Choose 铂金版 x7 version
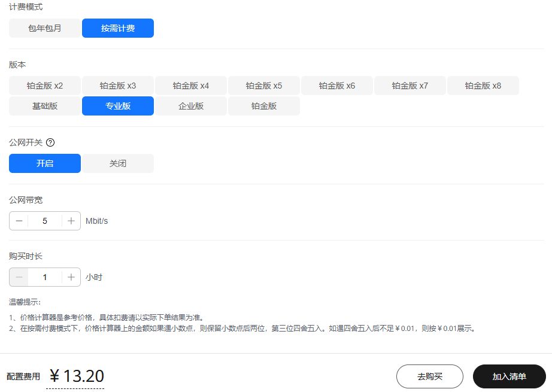 (x=410, y=86)
